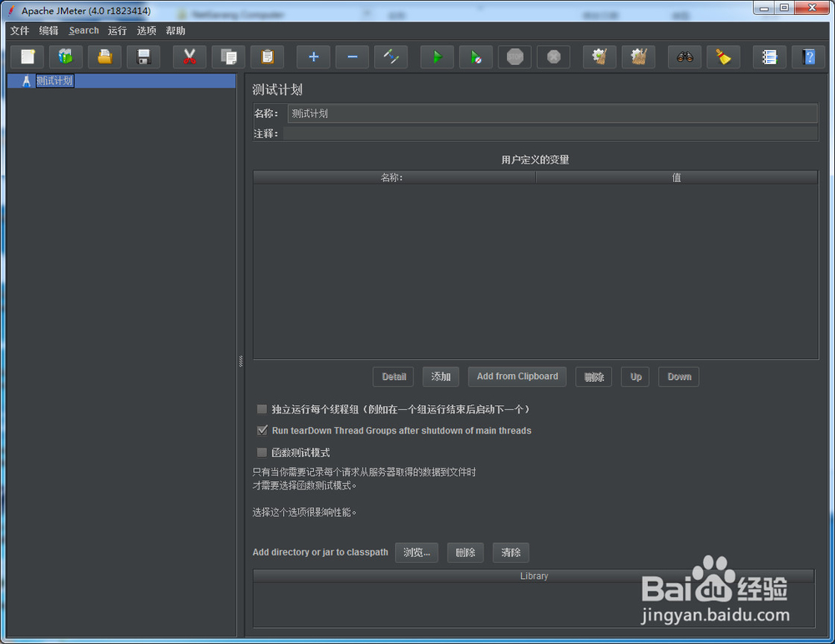Screen dimensions: 835x644
Task: Click the 注释 comments field
Action: tap(550, 133)
